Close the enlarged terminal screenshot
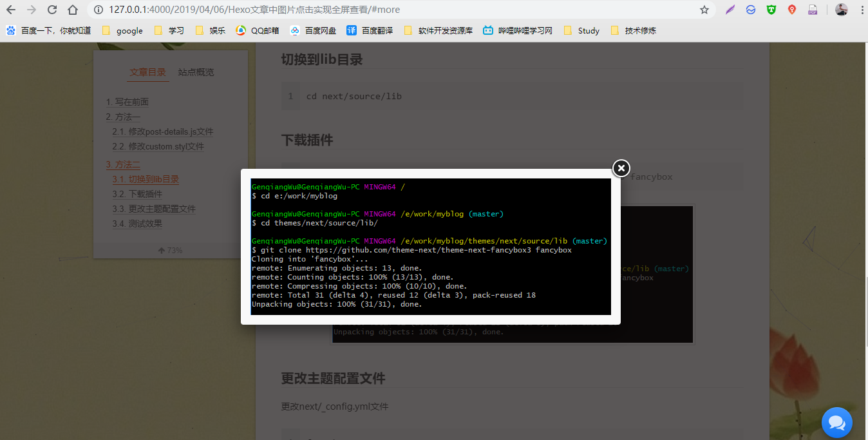This screenshot has height=440, width=868. (620, 168)
